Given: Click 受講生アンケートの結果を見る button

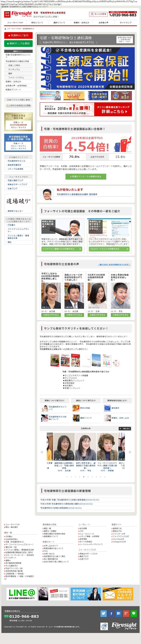Looking at the screenshot, I should (x=86, y=176).
